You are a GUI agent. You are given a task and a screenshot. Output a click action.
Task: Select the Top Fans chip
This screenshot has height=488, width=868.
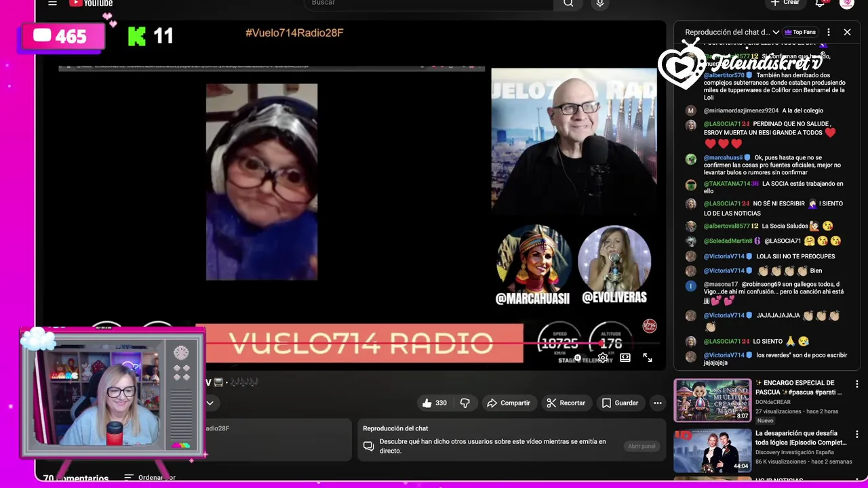(x=800, y=32)
